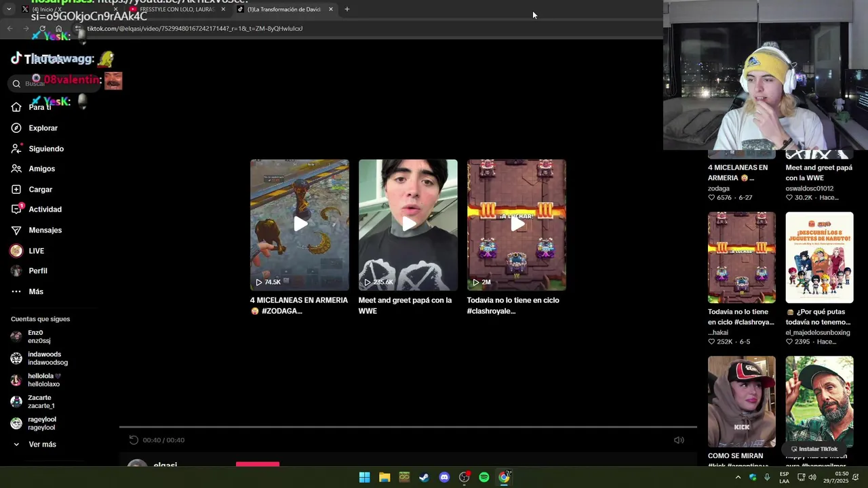The height and width of the screenshot is (488, 868).
Task: Open a new browser tab
Action: (x=347, y=9)
